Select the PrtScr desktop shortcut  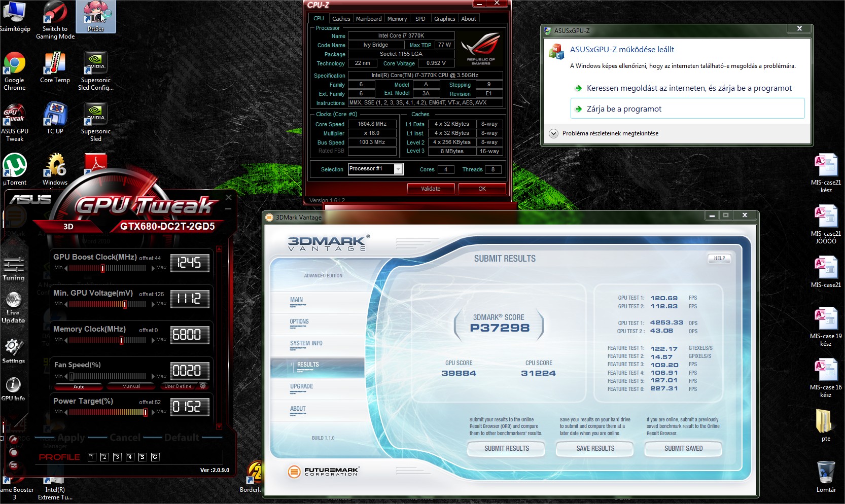click(96, 17)
